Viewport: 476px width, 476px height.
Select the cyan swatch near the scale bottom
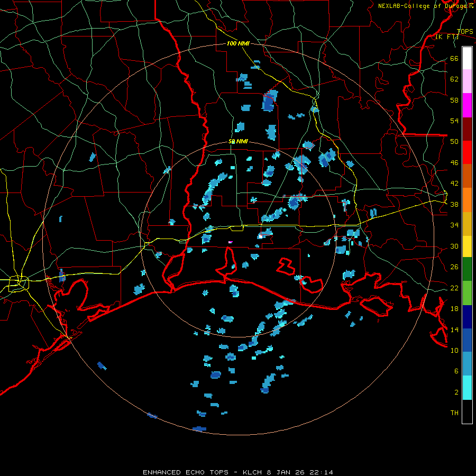point(467,388)
